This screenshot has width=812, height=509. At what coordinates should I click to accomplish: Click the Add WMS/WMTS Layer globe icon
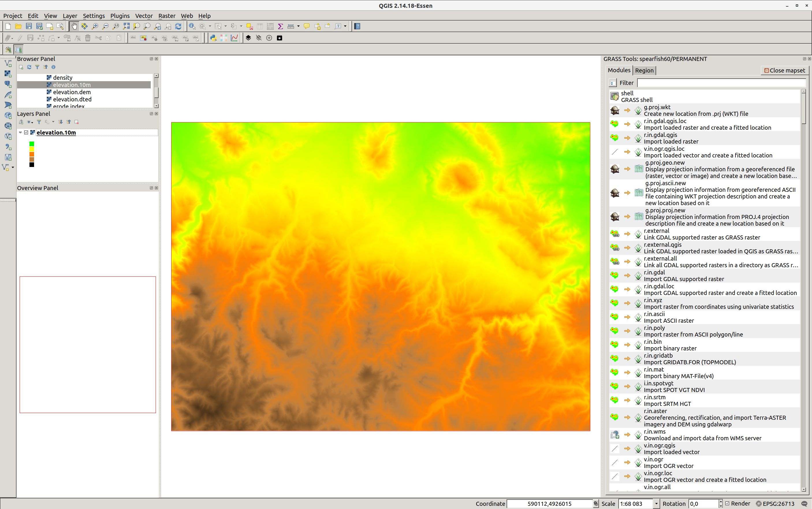[8, 115]
